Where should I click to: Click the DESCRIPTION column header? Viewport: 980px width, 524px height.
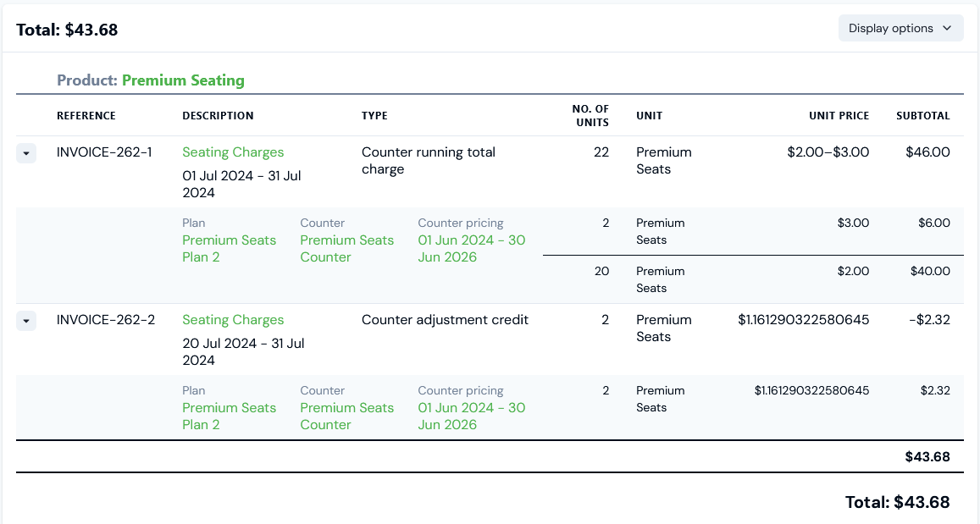pos(218,116)
